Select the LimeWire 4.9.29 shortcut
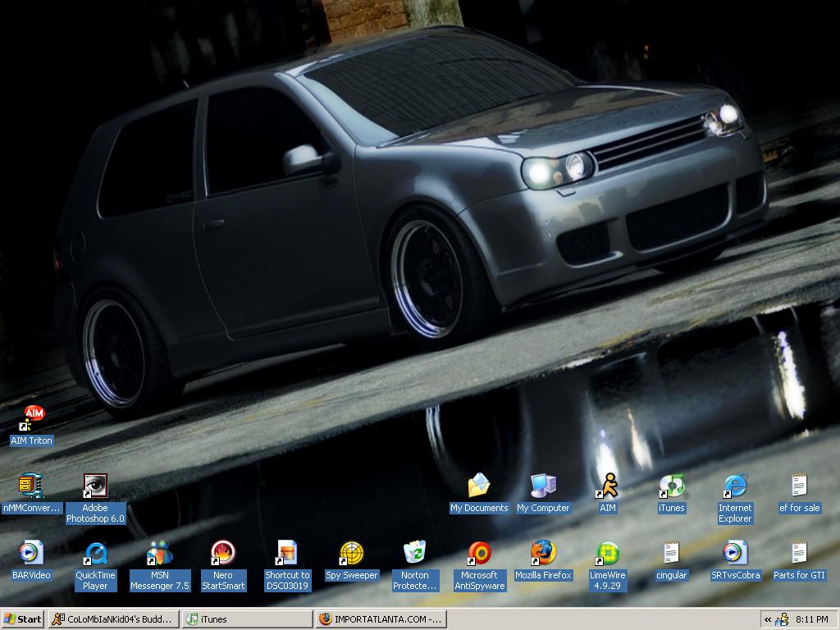 coord(607,554)
